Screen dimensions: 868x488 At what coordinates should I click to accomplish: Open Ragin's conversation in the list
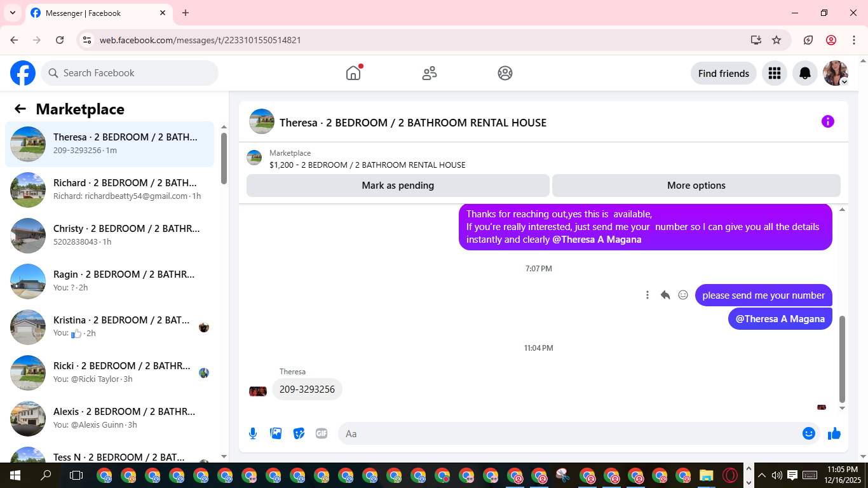[110, 281]
